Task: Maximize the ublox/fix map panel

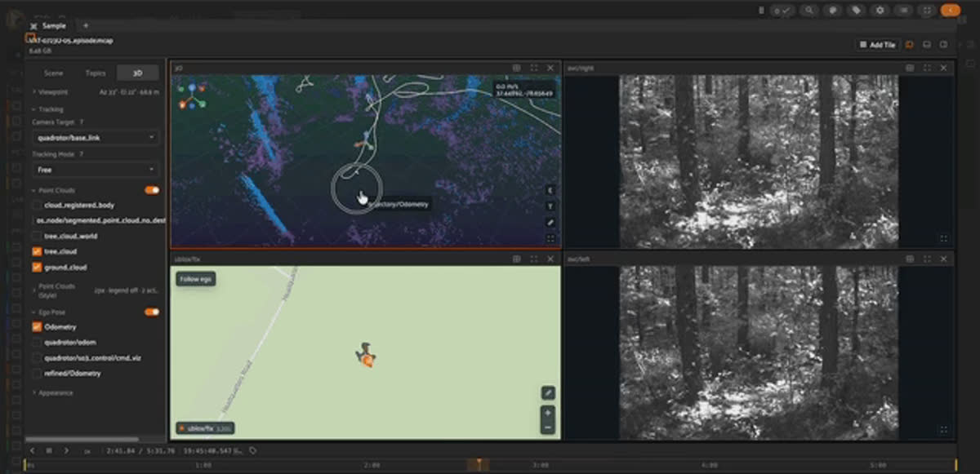Action: (533, 259)
